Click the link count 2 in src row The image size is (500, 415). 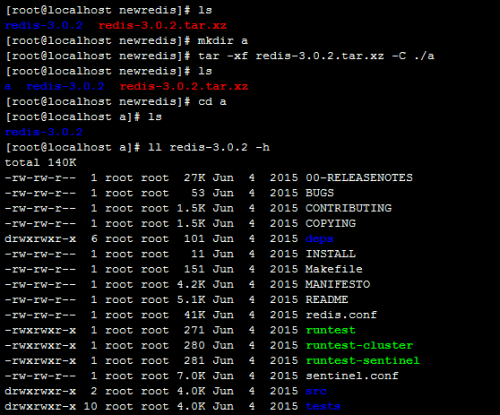pos(94,391)
